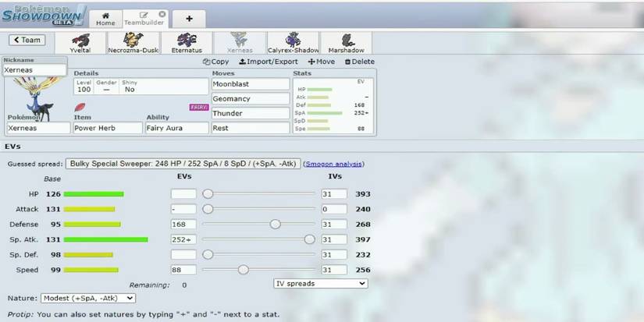Switch to the Teambuilder tab

click(x=144, y=19)
